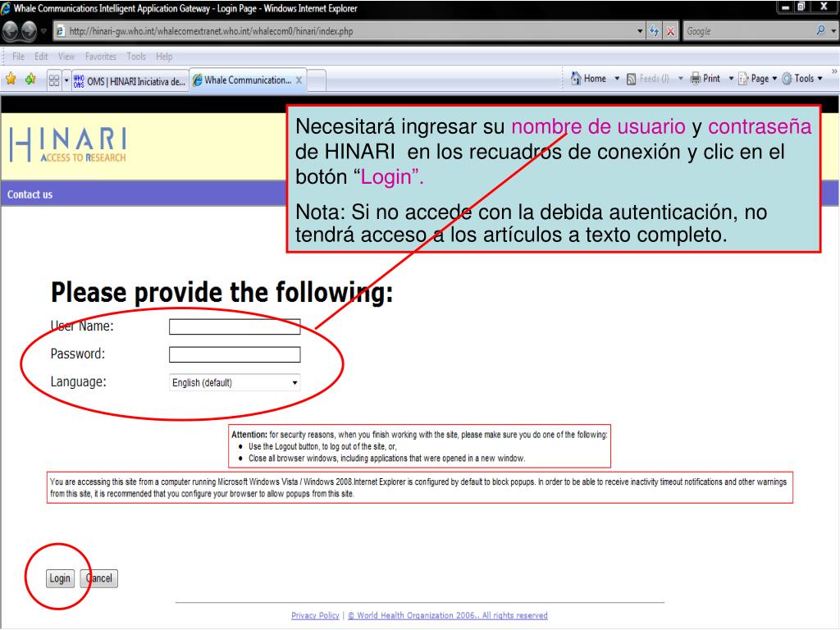Click the Password input field
The width and height of the screenshot is (840, 630).
click(235, 354)
